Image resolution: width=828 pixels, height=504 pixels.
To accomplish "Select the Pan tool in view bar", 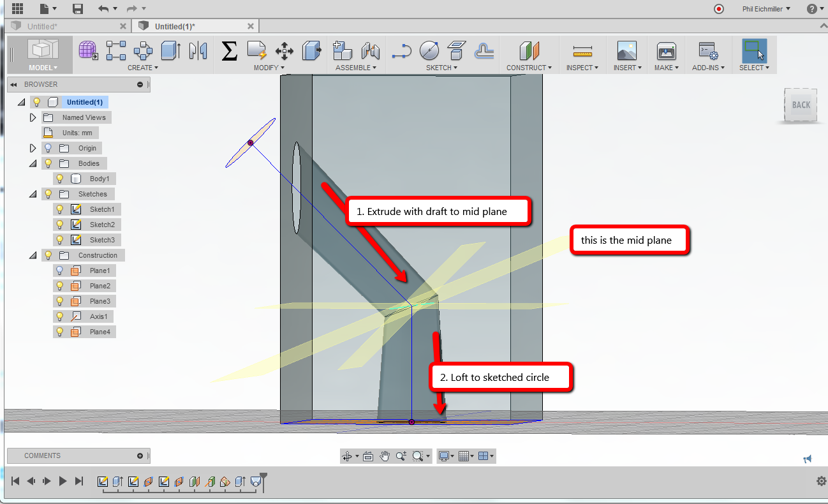I will (385, 456).
